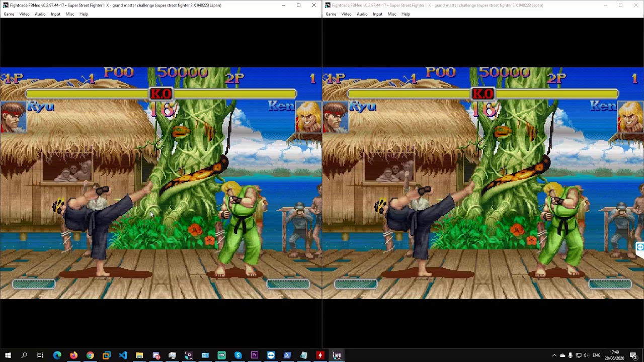Click the Ryu portrait in left game window

13,117
